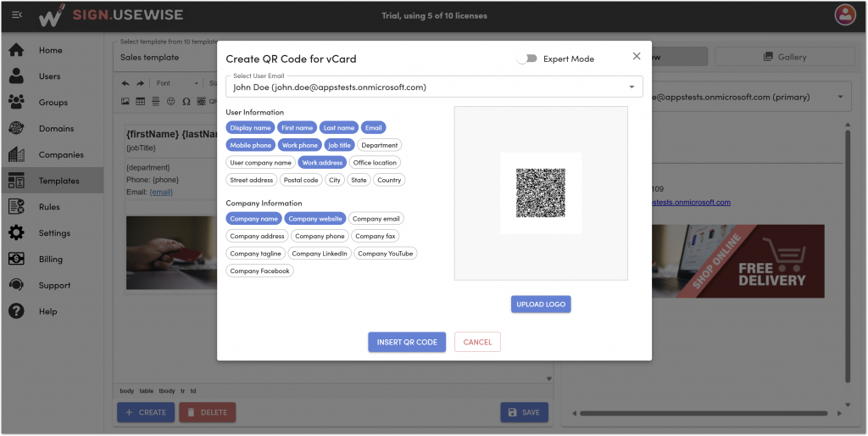Click the Help question mark icon
The height and width of the screenshot is (436, 868).
[17, 311]
